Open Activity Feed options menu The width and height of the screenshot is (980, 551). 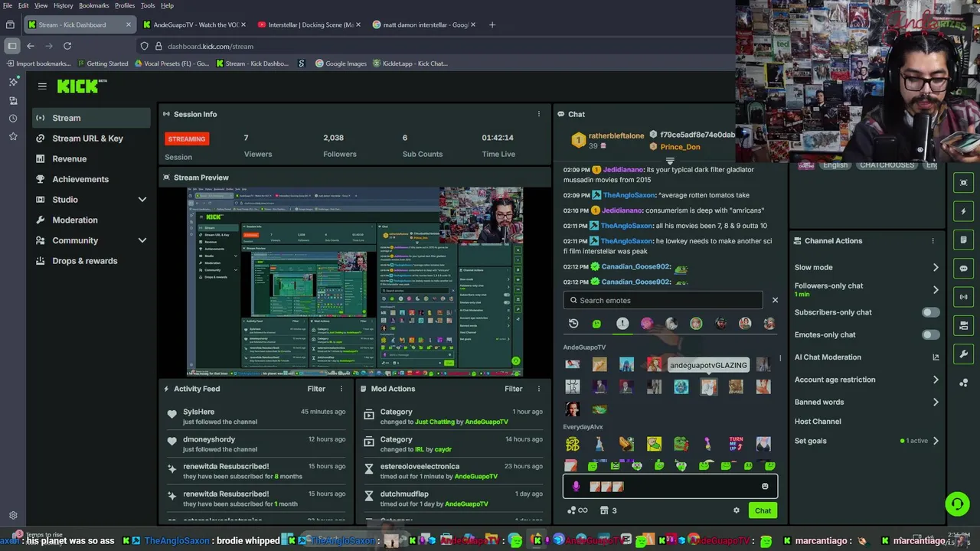pyautogui.click(x=341, y=389)
